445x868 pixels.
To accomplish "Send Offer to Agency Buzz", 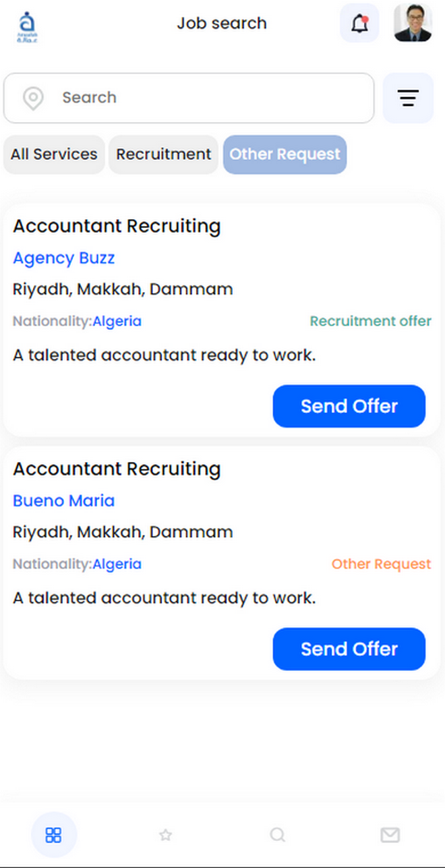I will [349, 406].
